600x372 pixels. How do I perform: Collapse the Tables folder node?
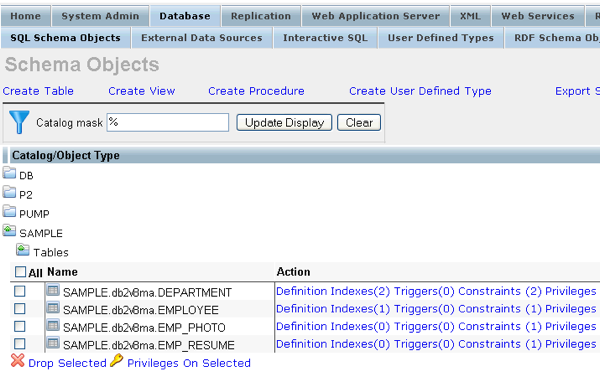(x=23, y=250)
